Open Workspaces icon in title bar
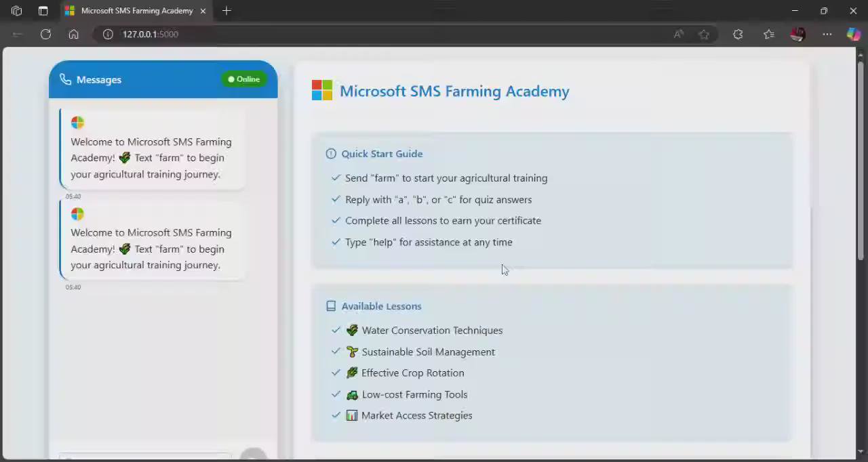The image size is (868, 462). tap(17, 11)
